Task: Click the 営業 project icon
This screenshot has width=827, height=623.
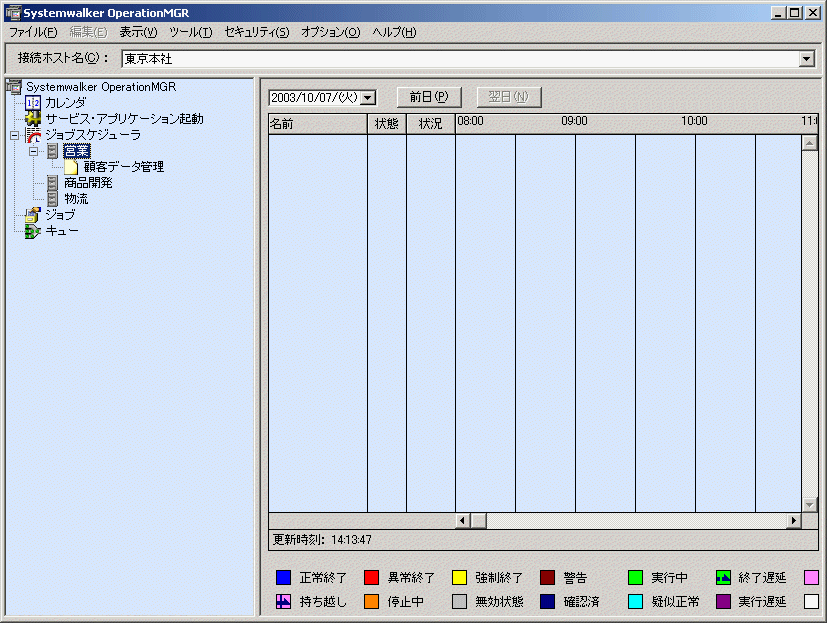Action: [52, 151]
